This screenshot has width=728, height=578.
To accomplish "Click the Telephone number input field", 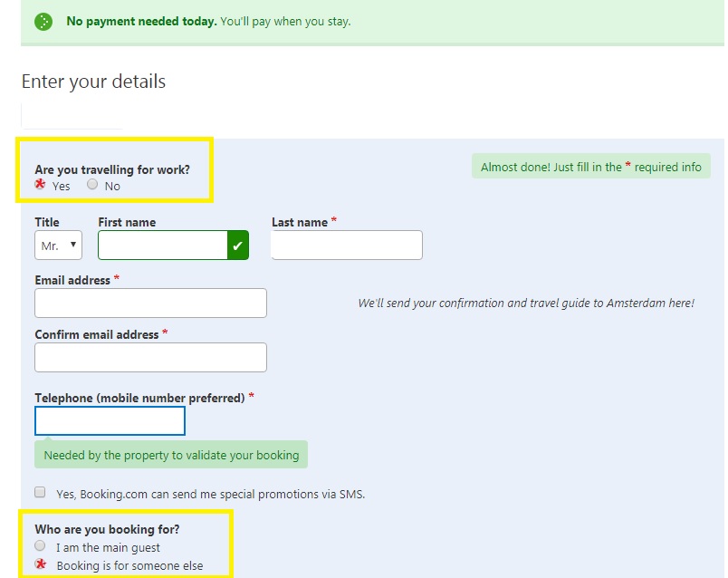I will (x=110, y=421).
